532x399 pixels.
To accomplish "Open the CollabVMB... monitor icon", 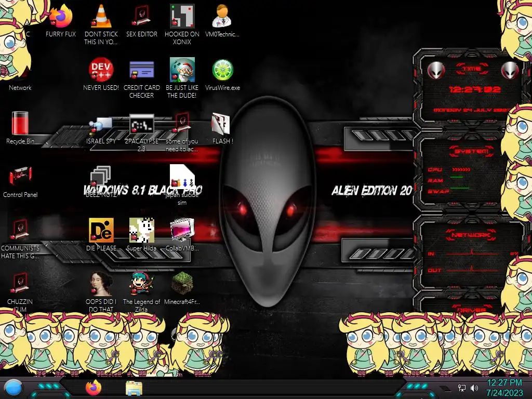I will [x=182, y=230].
